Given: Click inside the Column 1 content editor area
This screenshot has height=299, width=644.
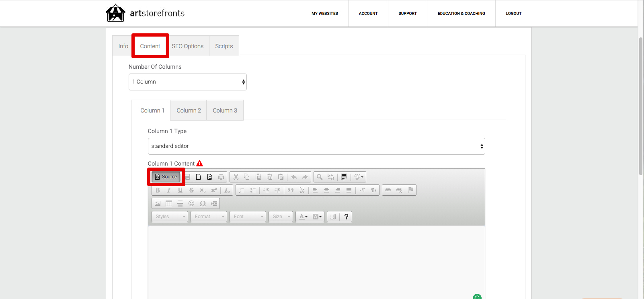Looking at the screenshot, I should click(316, 261).
